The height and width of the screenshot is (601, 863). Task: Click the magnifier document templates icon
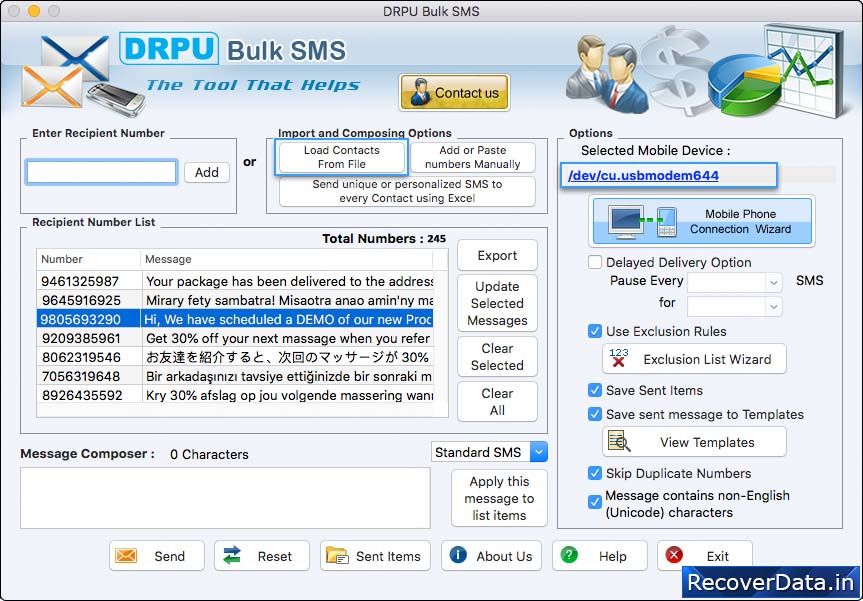coord(619,441)
